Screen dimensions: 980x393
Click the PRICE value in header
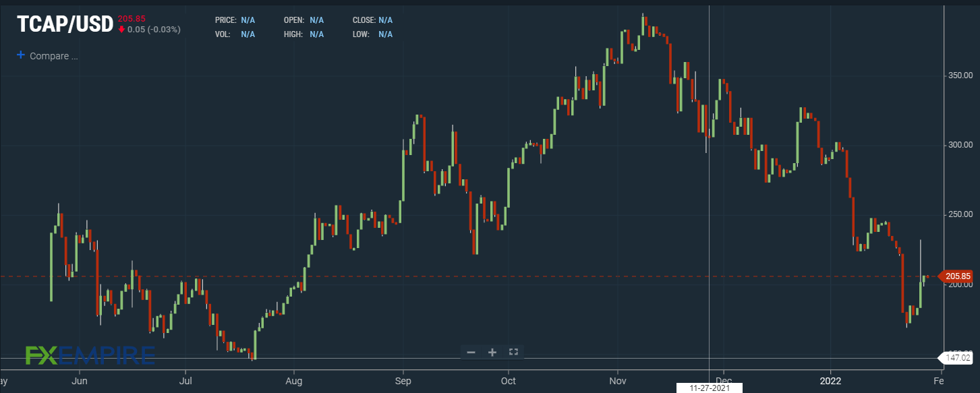tap(248, 20)
